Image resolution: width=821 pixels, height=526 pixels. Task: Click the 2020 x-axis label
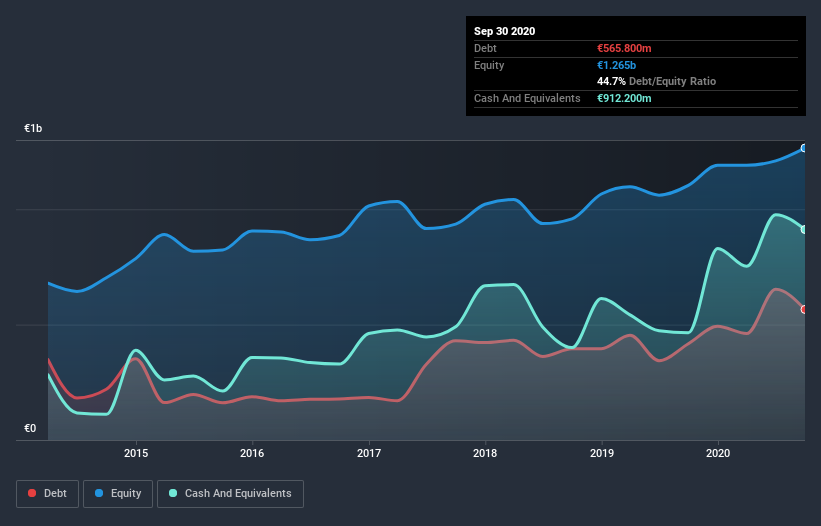(718, 453)
